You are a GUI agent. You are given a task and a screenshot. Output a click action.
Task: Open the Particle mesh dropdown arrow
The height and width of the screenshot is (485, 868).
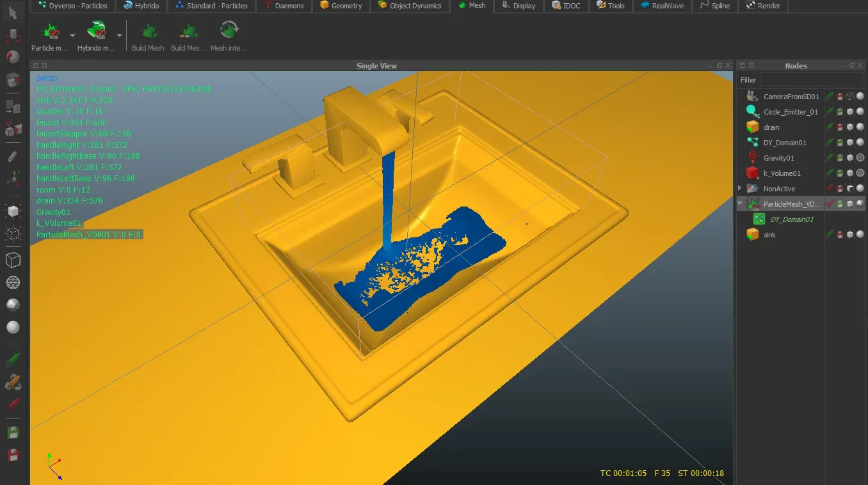(x=72, y=35)
